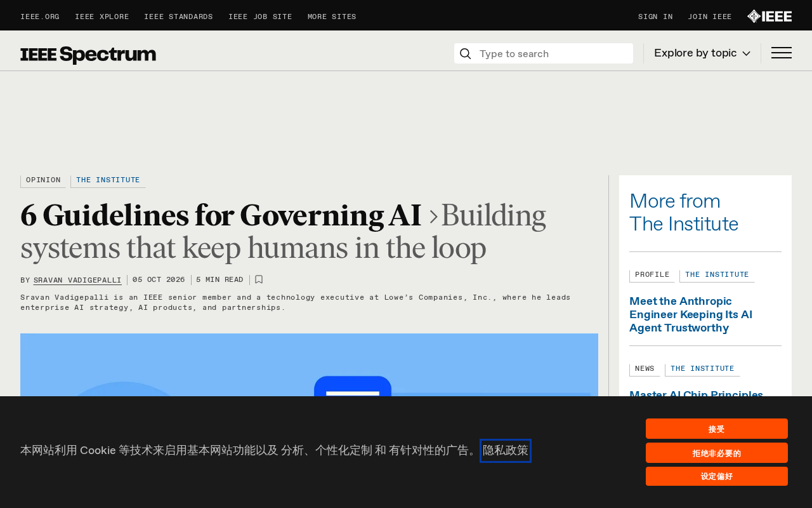Open the IEEE.ORG site link
Image resolution: width=812 pixels, height=508 pixels.
[x=40, y=17]
